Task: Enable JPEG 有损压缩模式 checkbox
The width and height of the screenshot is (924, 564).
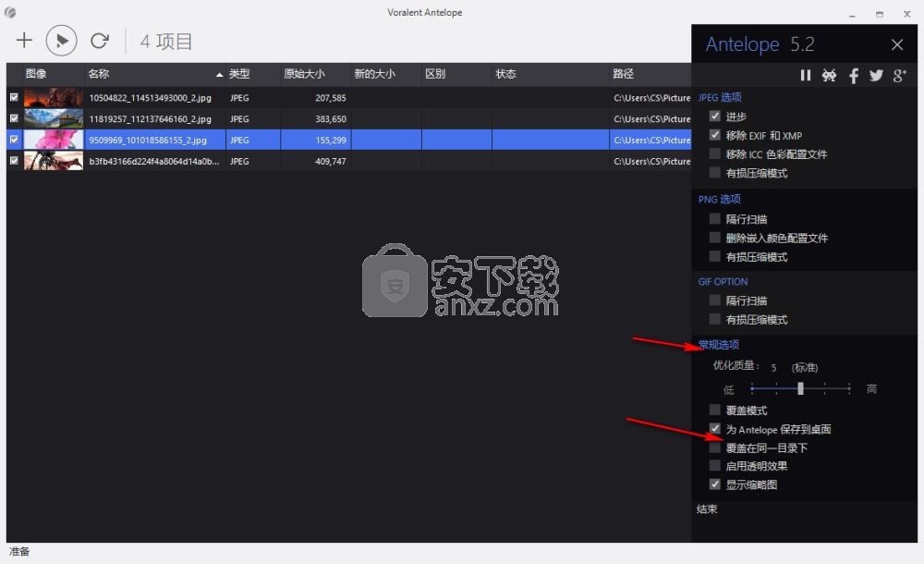Action: point(715,173)
